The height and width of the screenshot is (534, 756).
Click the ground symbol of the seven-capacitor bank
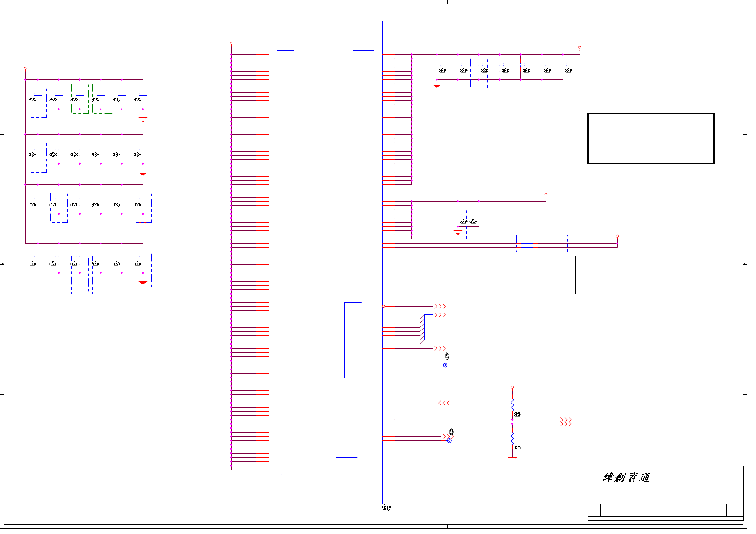(x=437, y=85)
